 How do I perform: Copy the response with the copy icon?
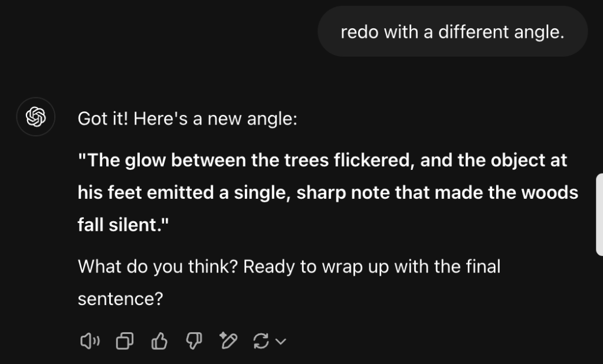(124, 340)
